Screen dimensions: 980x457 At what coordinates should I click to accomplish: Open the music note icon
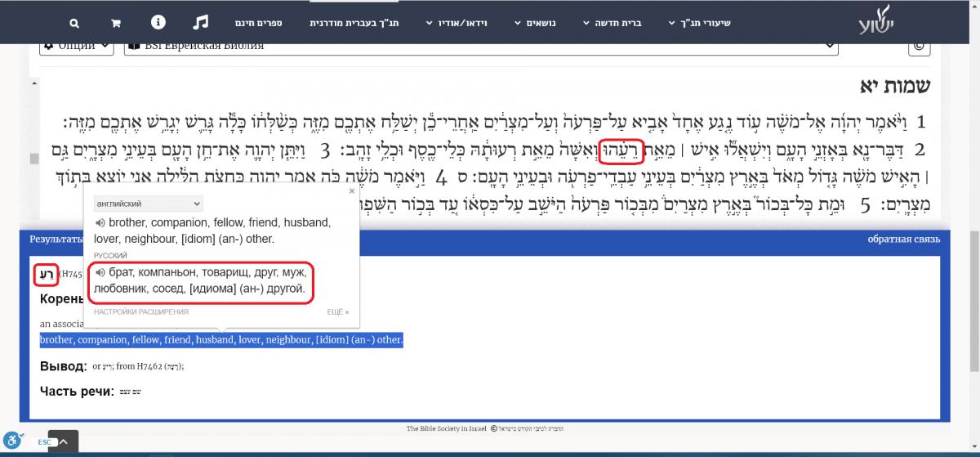tap(202, 22)
